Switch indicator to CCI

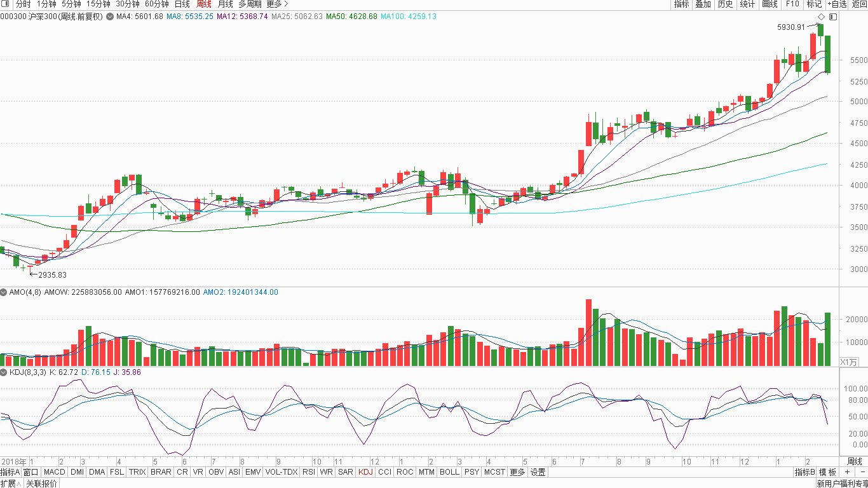[384, 472]
